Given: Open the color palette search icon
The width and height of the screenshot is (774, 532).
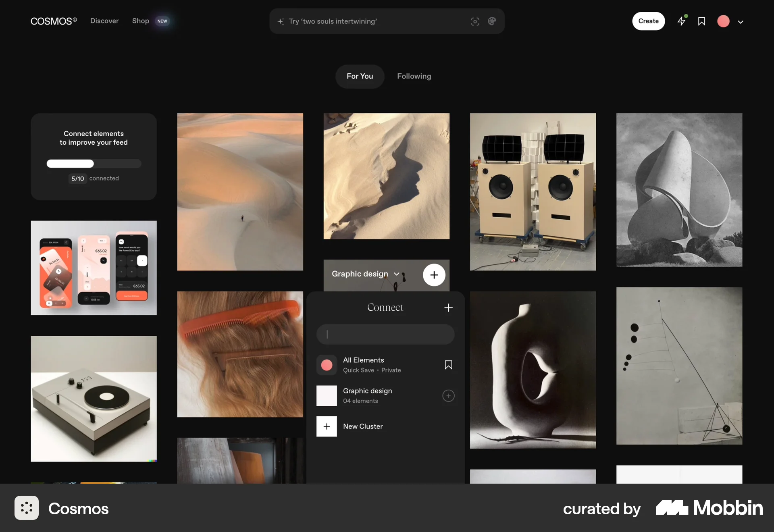Looking at the screenshot, I should 492,21.
